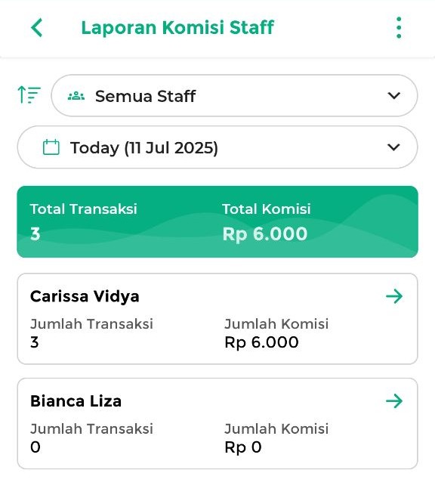Open Carissa Vidya details with the arrow
The image size is (435, 504).
coord(394,296)
